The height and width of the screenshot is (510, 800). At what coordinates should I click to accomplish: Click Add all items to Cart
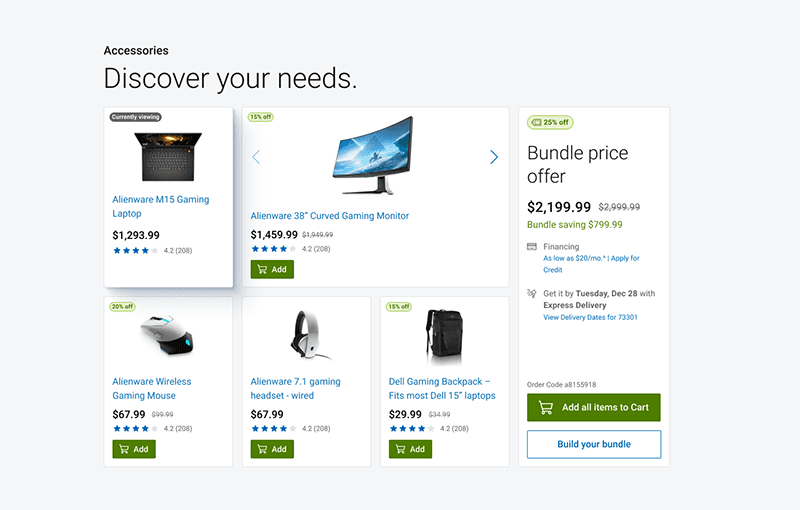point(593,407)
